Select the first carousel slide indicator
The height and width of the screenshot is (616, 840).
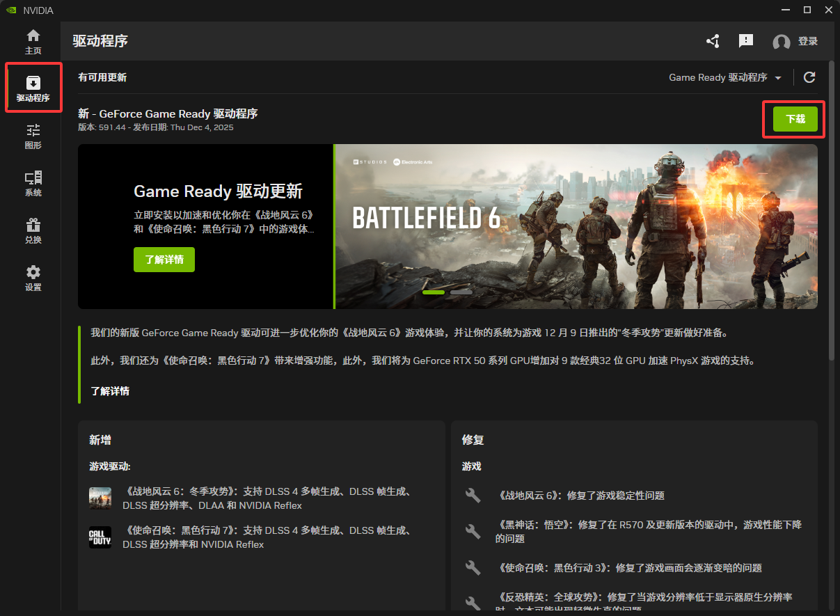(434, 292)
